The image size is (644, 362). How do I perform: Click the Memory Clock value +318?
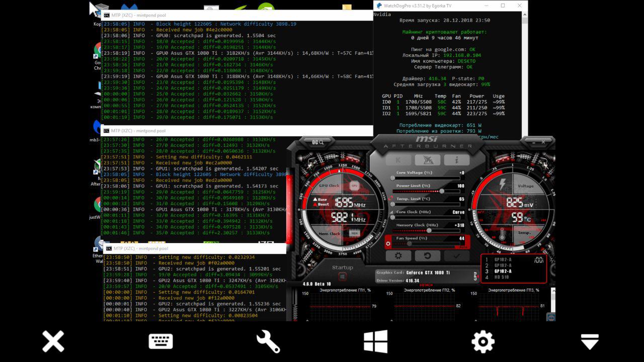click(458, 225)
